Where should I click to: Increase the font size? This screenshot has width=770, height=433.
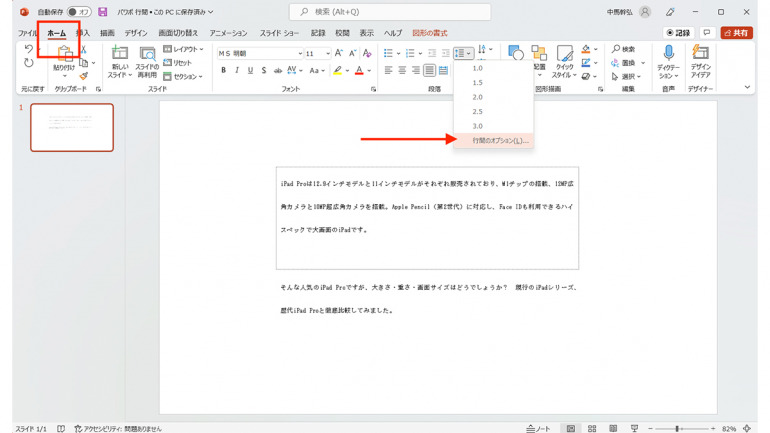pyautogui.click(x=338, y=53)
